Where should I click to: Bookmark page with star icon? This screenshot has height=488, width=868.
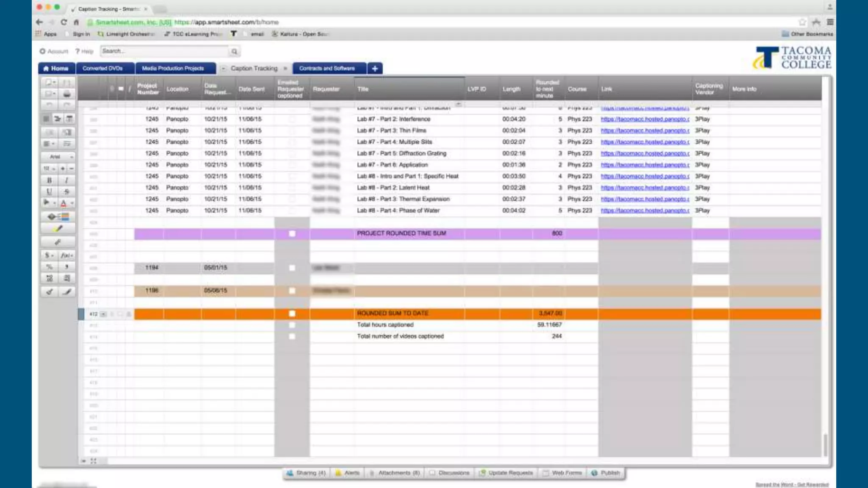[x=802, y=22]
